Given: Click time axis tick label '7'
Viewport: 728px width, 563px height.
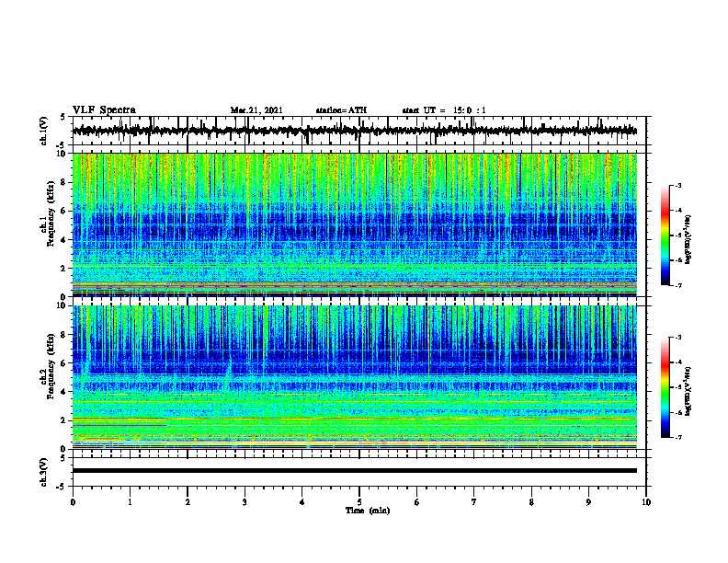Looking at the screenshot, I should [474, 502].
